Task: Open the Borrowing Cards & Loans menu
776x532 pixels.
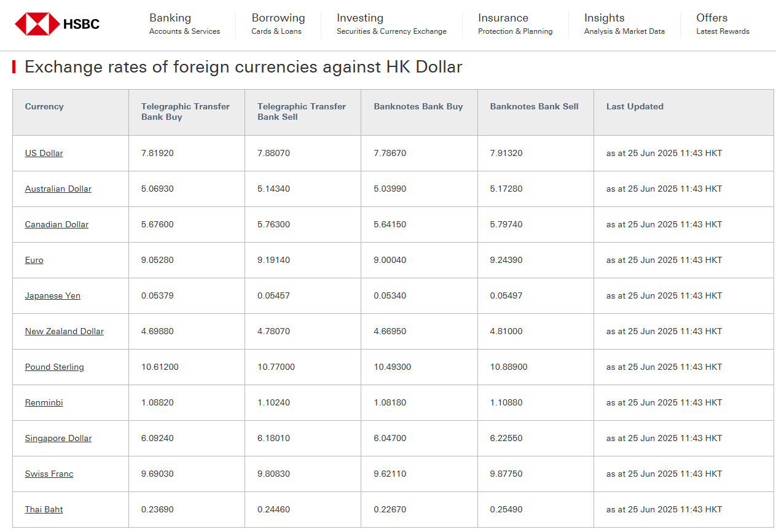Action: (278, 24)
